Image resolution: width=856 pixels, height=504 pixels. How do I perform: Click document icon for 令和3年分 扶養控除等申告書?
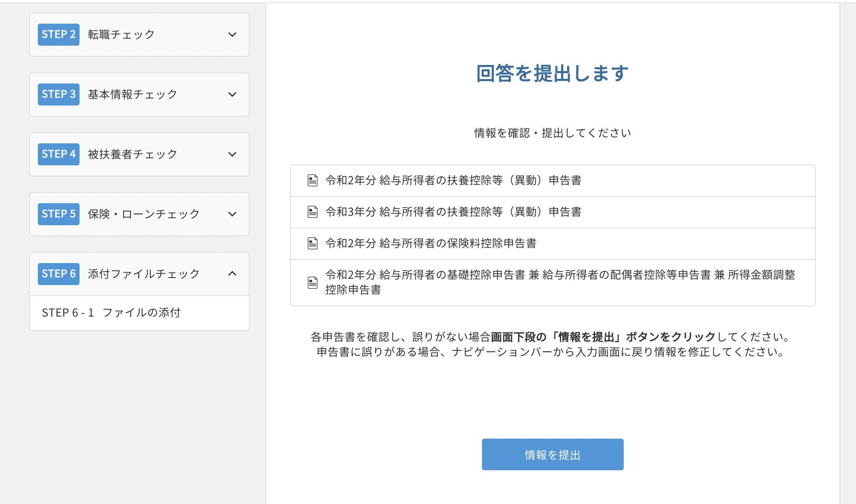[313, 212]
